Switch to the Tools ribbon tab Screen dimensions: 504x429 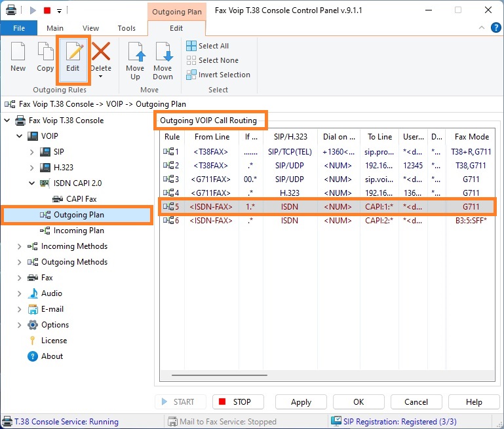tap(126, 28)
